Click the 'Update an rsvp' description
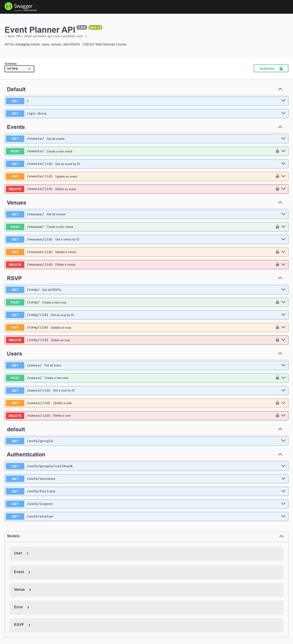The height and width of the screenshot is (644, 293). point(61,328)
